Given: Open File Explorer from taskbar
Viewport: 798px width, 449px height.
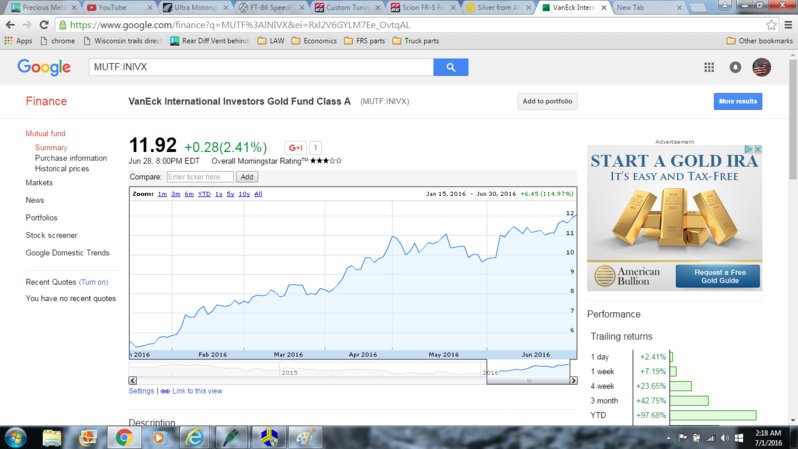Looking at the screenshot, I should [x=51, y=438].
